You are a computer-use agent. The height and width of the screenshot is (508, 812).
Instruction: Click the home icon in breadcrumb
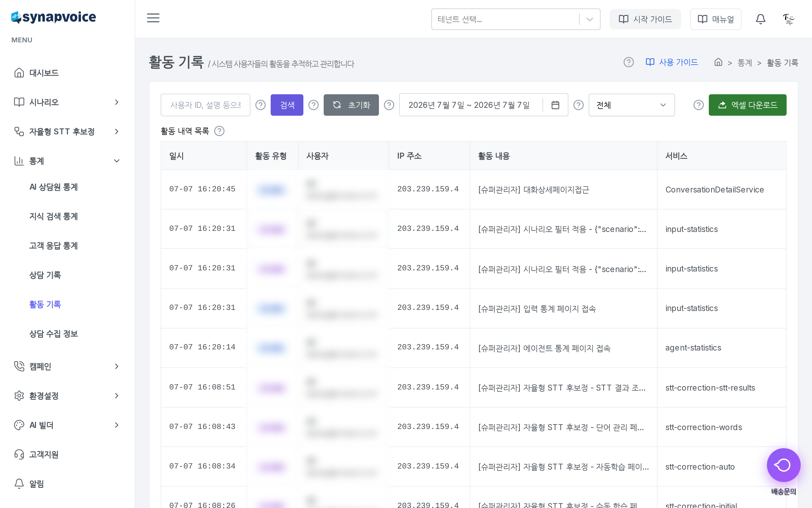718,62
